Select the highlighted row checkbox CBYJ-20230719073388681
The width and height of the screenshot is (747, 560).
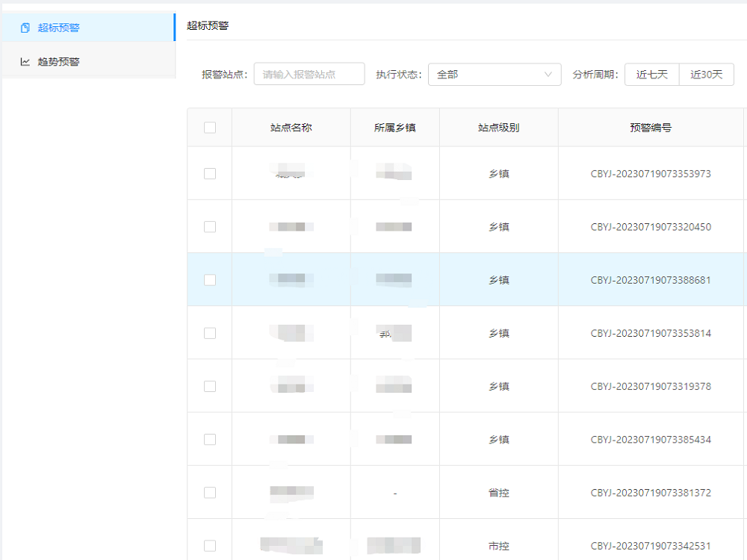point(210,280)
